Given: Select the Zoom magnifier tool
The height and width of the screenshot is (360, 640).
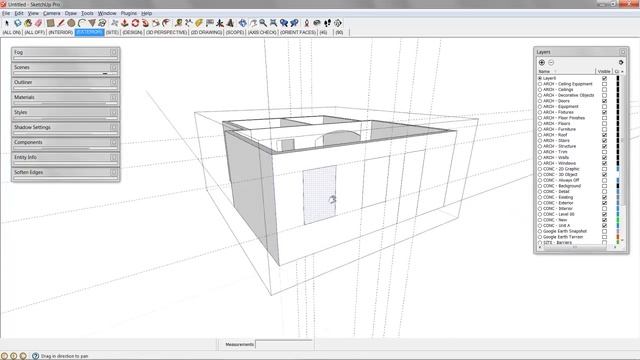Looking at the screenshot, I should (263, 23).
